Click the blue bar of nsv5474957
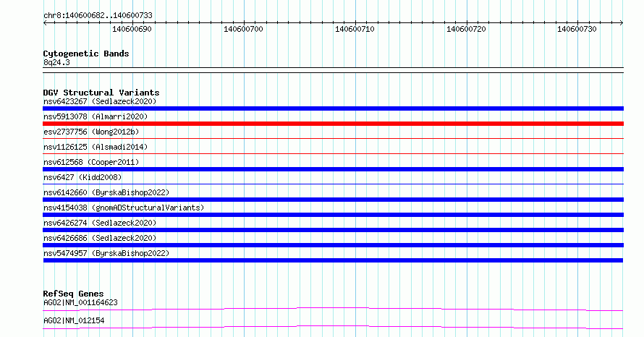 tap(333, 260)
